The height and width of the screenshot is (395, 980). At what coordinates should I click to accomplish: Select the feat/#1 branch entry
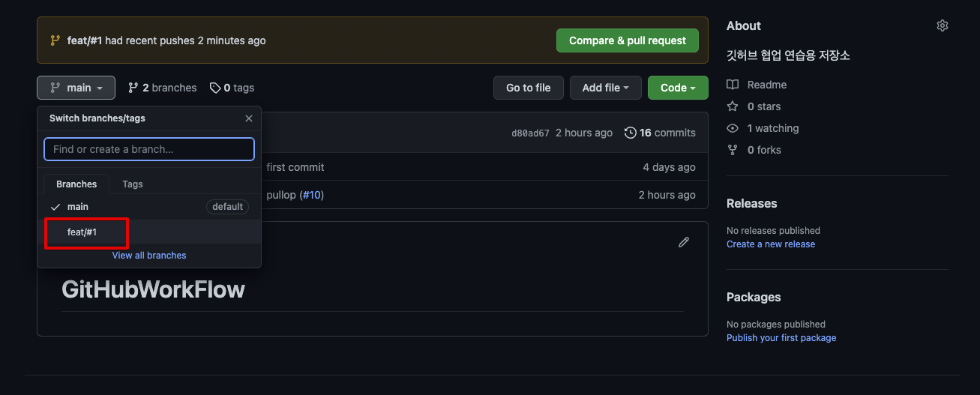(149, 232)
